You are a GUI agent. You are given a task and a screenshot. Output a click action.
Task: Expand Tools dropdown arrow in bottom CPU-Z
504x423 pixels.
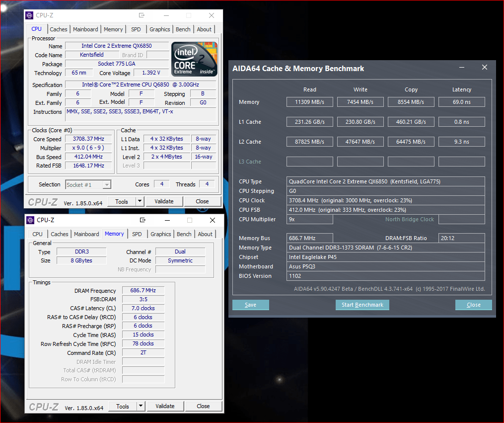pyautogui.click(x=141, y=406)
